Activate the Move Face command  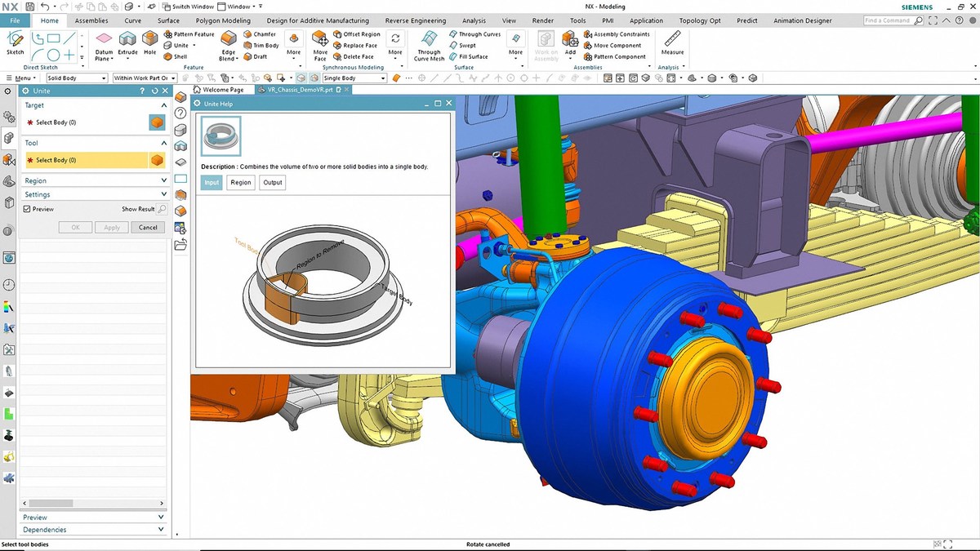tap(320, 42)
